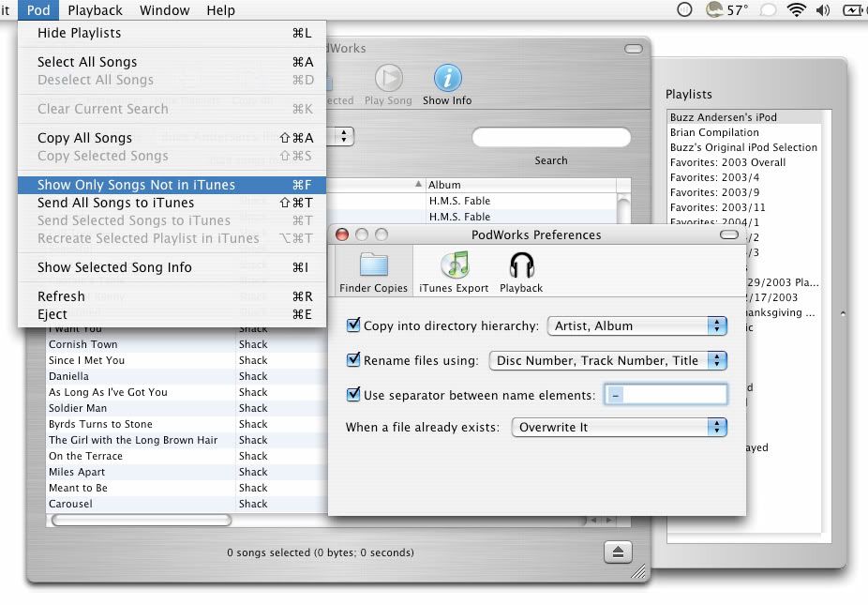Image resolution: width=868 pixels, height=605 pixels.
Task: Open the Artist, Album directory hierarchy dropdown
Action: (636, 325)
